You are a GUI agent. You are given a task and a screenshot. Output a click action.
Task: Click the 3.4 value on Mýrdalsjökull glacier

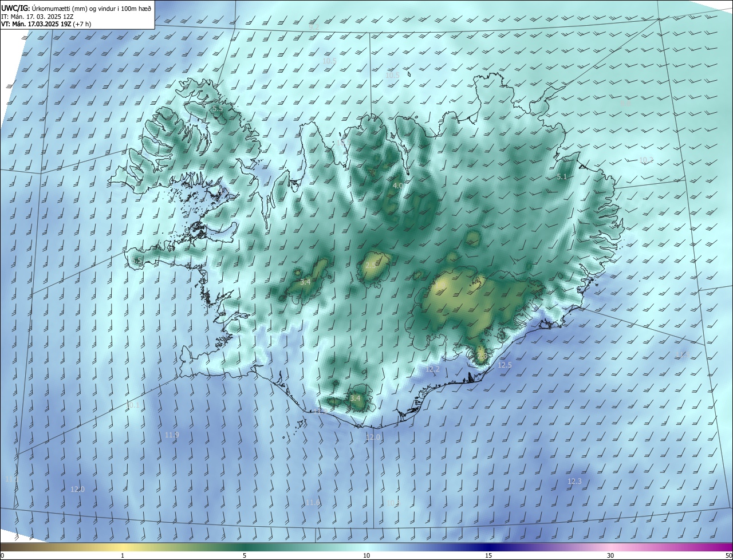coord(355,399)
